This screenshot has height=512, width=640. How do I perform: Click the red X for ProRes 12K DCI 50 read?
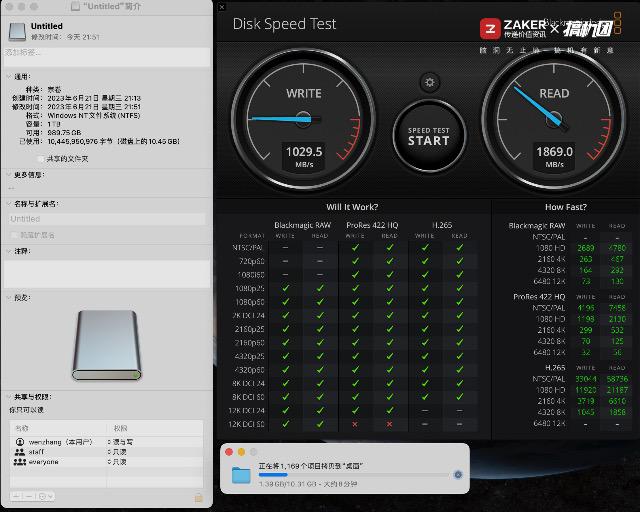(x=389, y=424)
